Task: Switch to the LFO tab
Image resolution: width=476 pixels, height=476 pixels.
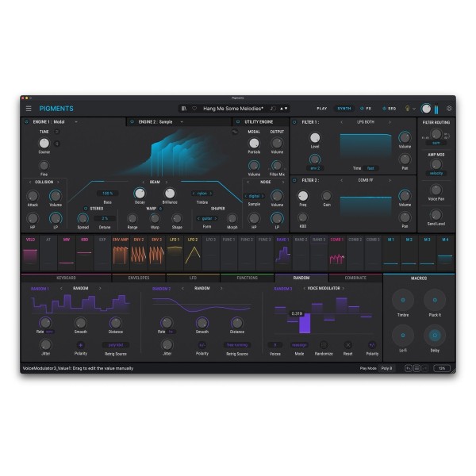Action: (193, 278)
